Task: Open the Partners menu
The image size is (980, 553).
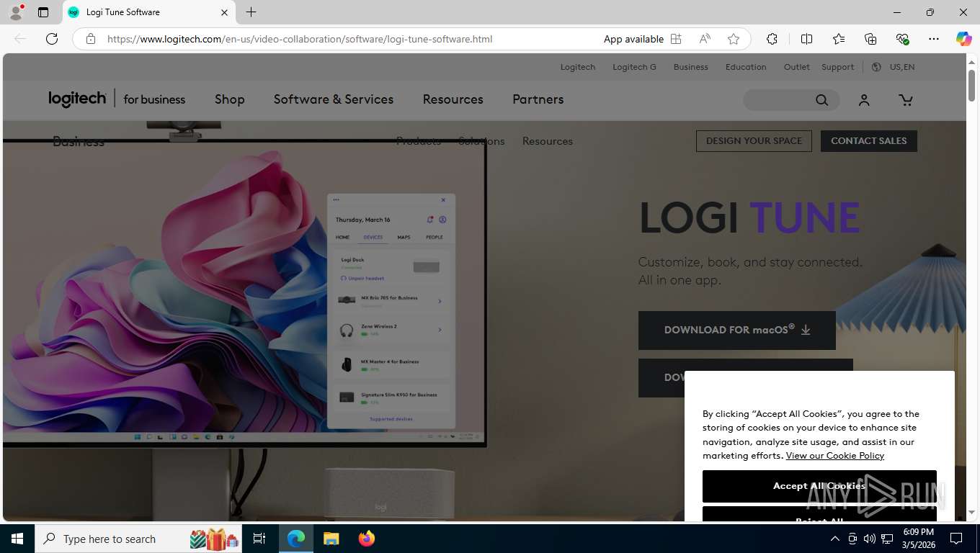Action: pos(538,99)
